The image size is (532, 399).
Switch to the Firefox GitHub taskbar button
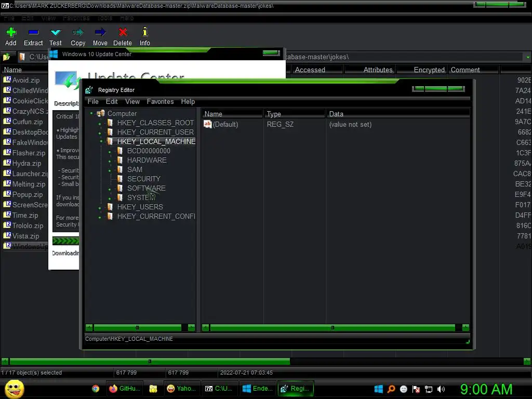[125, 389]
